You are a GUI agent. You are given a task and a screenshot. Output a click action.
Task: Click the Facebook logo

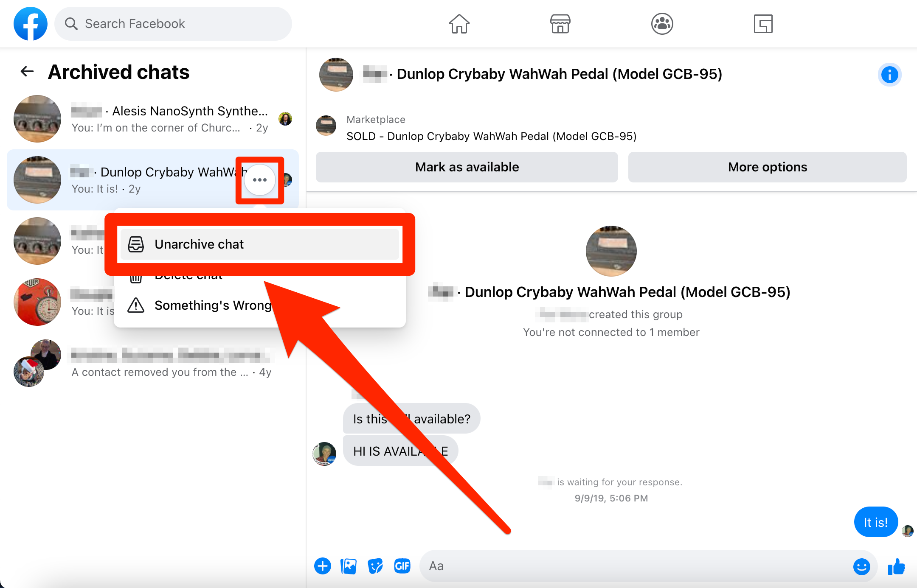pyautogui.click(x=31, y=24)
